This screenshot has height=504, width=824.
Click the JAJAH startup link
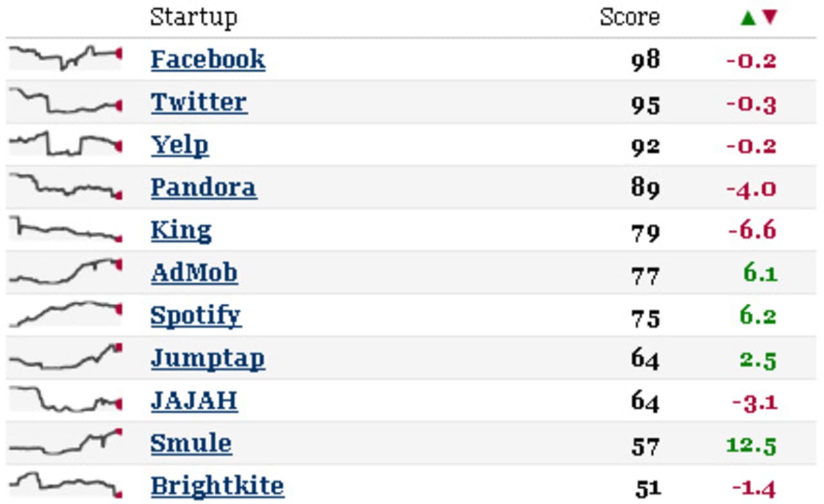click(194, 401)
